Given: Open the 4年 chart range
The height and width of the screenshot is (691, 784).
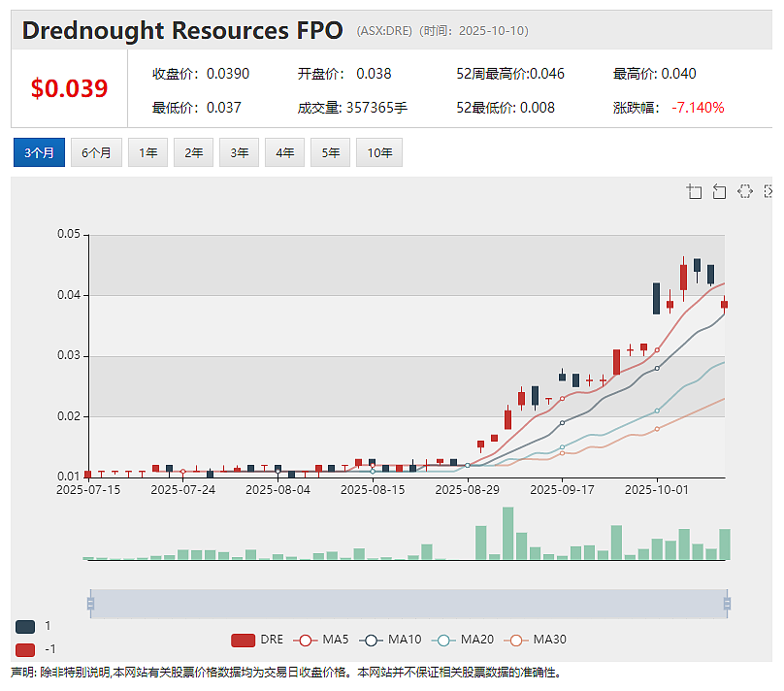Looking at the screenshot, I should click(x=284, y=152).
